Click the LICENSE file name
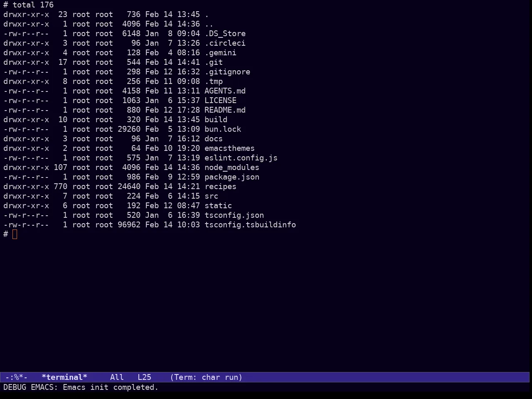 pyautogui.click(x=220, y=101)
